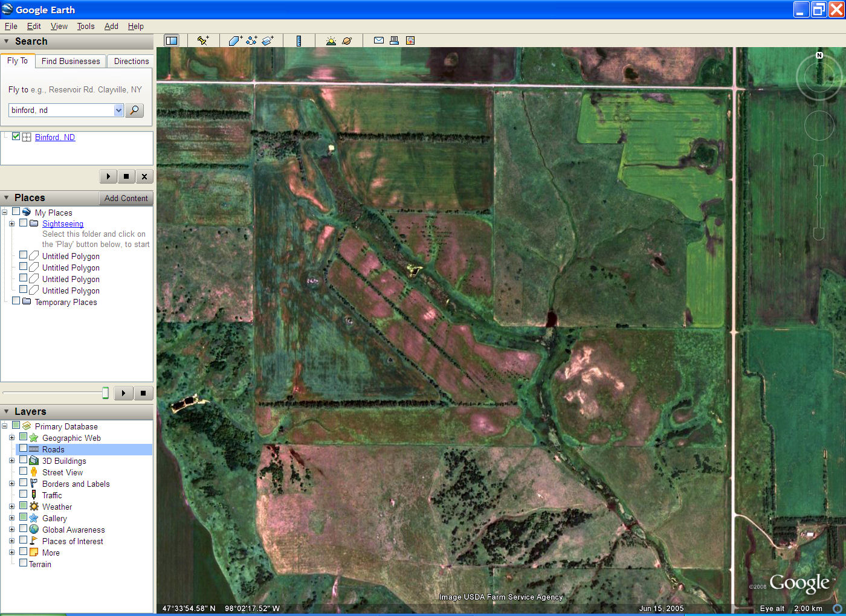The width and height of the screenshot is (846, 616).
Task: Toggle the Borders and Labels checkbox
Action: pos(23,483)
